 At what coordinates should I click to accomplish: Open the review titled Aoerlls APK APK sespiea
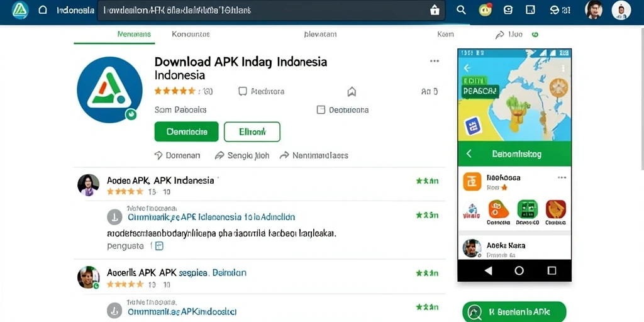(177, 272)
